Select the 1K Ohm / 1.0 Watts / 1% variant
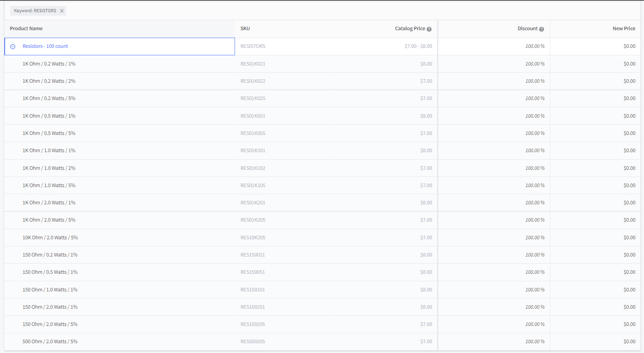Viewport: 644px width, 353px height. 49,151
